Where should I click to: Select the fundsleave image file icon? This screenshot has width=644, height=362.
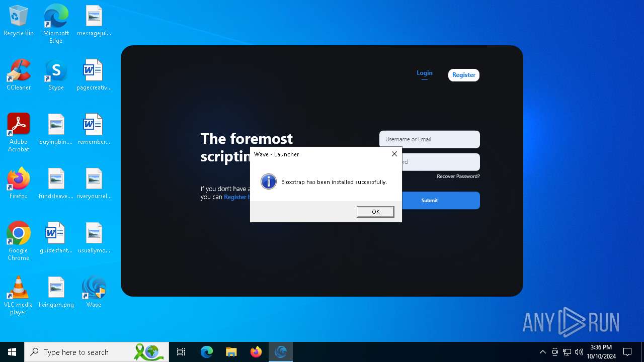click(x=56, y=184)
